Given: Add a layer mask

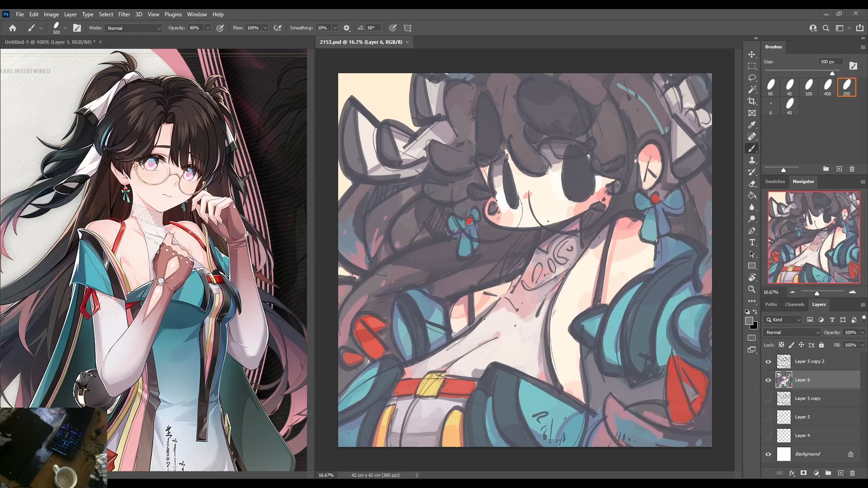Looking at the screenshot, I should pyautogui.click(x=803, y=473).
